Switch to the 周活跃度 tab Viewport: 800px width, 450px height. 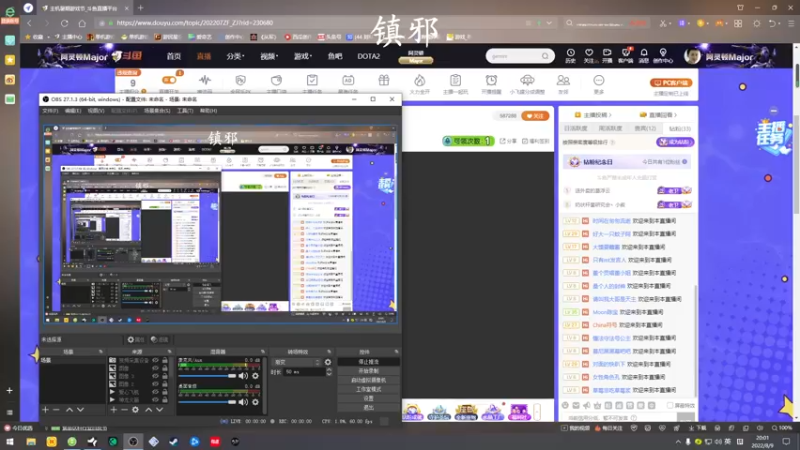pyautogui.click(x=610, y=129)
